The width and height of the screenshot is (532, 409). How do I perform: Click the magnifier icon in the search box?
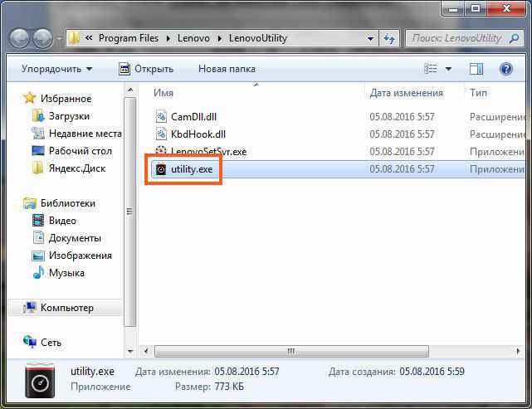coord(515,38)
